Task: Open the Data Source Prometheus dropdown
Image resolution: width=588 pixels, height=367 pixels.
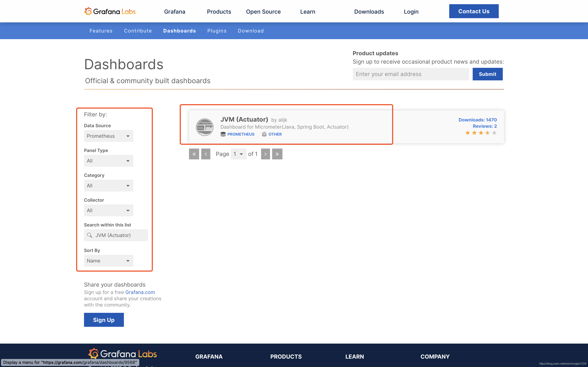Action: [108, 136]
